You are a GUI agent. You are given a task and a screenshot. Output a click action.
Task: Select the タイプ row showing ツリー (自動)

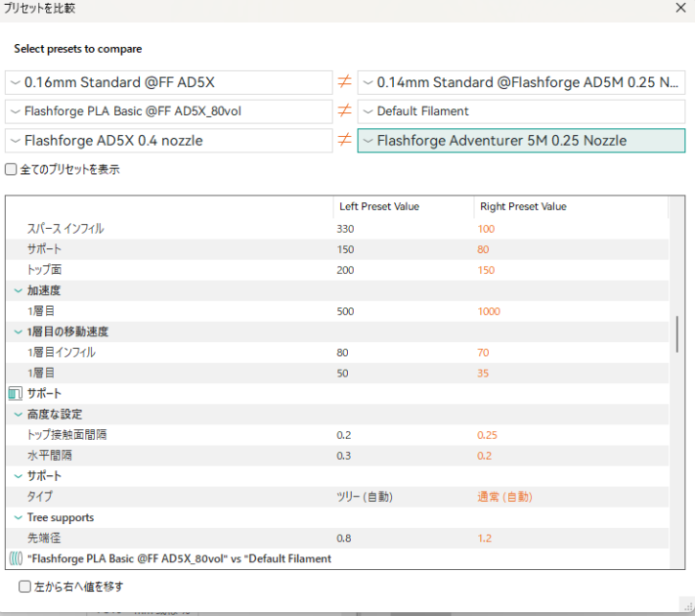coord(195,497)
